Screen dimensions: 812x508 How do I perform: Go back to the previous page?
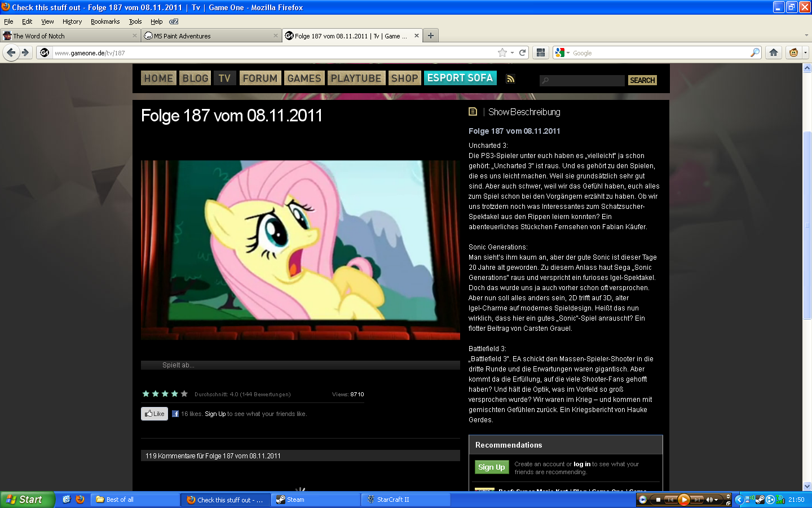pyautogui.click(x=11, y=52)
